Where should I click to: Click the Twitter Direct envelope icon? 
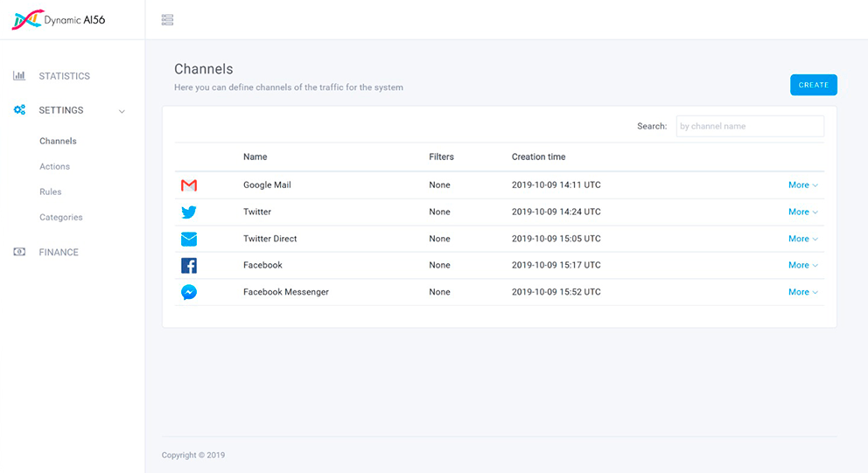tap(189, 239)
